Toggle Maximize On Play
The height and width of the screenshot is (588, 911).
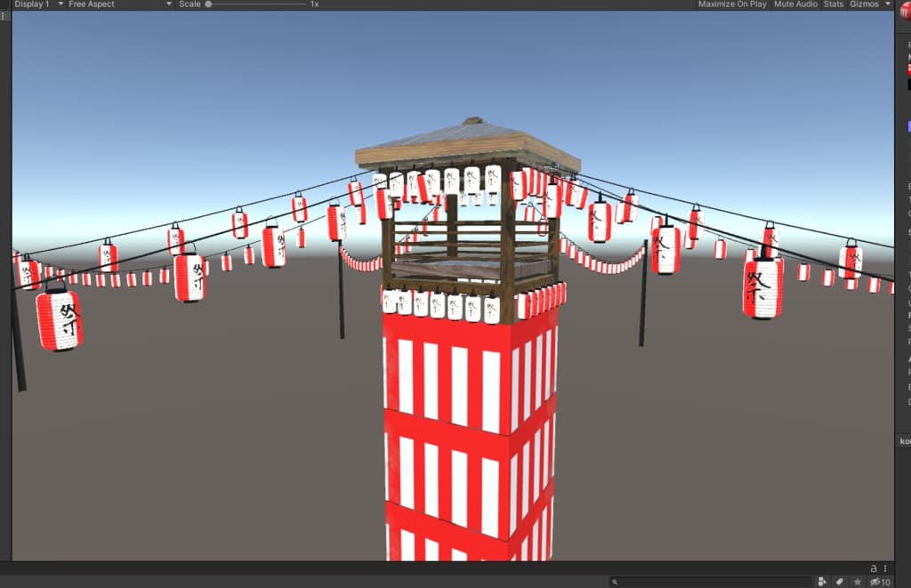click(x=731, y=4)
